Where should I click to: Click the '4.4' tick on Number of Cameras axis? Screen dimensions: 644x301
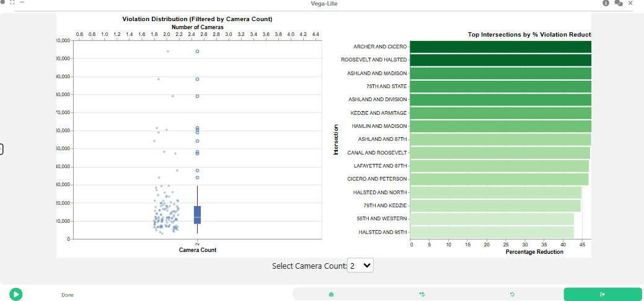(315, 35)
